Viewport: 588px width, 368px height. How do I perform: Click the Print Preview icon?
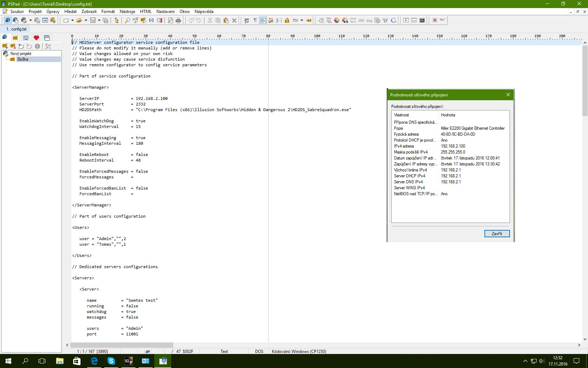click(170, 20)
